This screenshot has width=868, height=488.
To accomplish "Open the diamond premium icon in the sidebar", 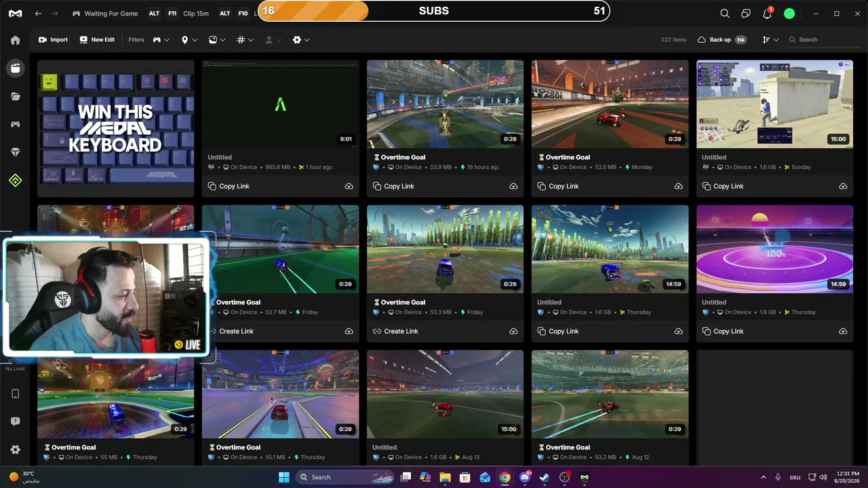I will (15, 152).
